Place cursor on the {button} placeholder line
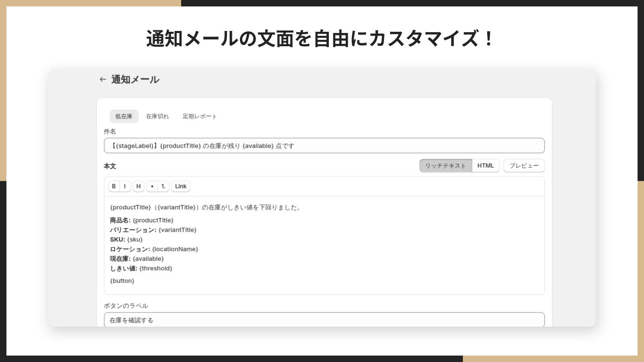The width and height of the screenshot is (644, 362). [x=122, y=281]
